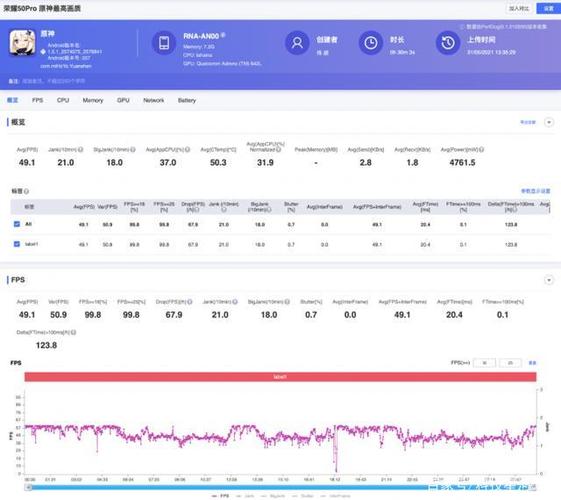Click the blue link beside FPS threshold inputs
This screenshot has height=500, width=561.
click(x=532, y=363)
